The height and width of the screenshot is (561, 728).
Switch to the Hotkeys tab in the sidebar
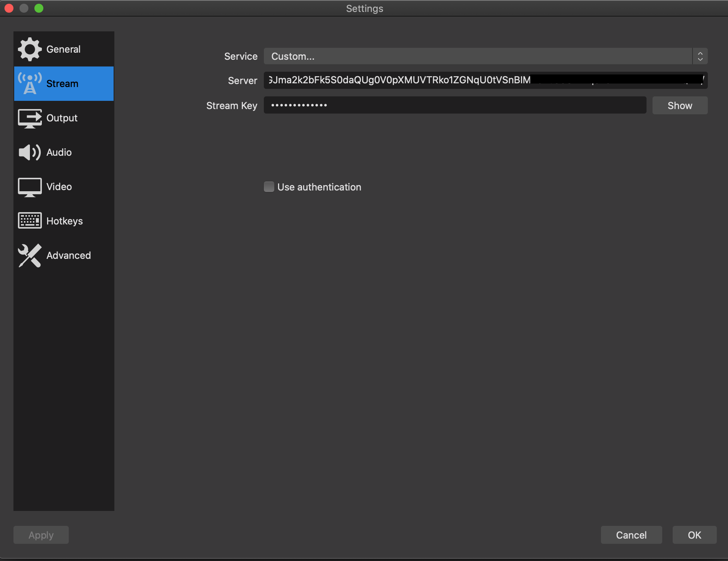64,221
